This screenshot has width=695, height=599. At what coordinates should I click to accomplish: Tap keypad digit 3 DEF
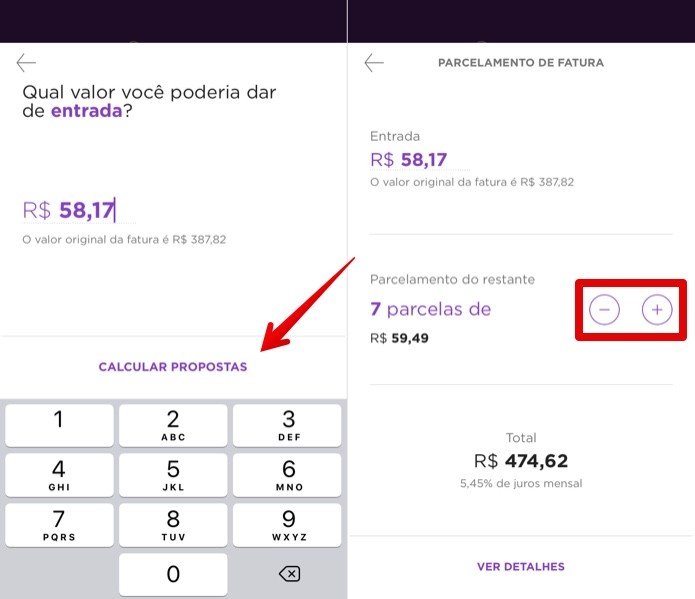tap(287, 425)
